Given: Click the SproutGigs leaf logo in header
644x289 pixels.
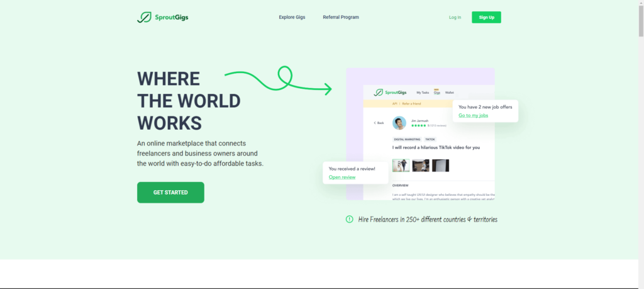Looking at the screenshot, I should [163, 17].
